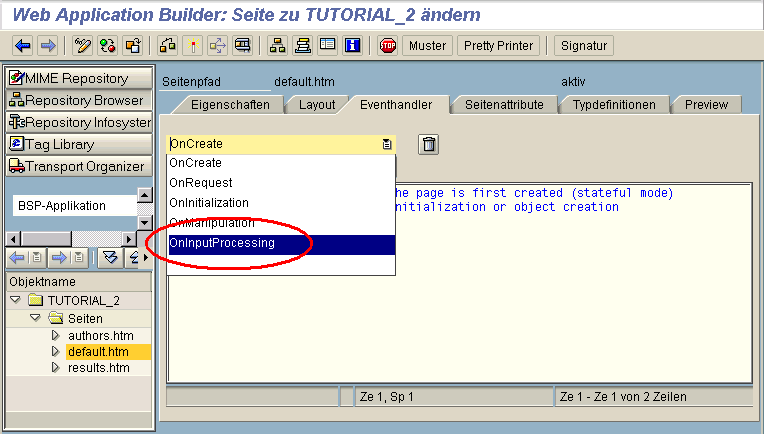The height and width of the screenshot is (434, 764).
Task: Collapse the TUTORIAL_2 tree node
Action: pyautogui.click(x=15, y=300)
